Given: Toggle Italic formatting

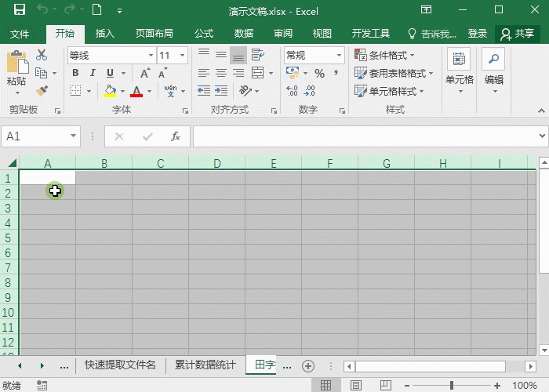Looking at the screenshot, I should tap(93, 73).
